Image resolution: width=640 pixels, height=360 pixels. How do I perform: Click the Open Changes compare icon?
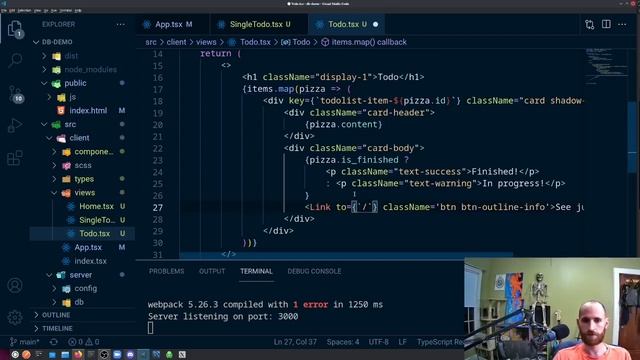[x=589, y=24]
